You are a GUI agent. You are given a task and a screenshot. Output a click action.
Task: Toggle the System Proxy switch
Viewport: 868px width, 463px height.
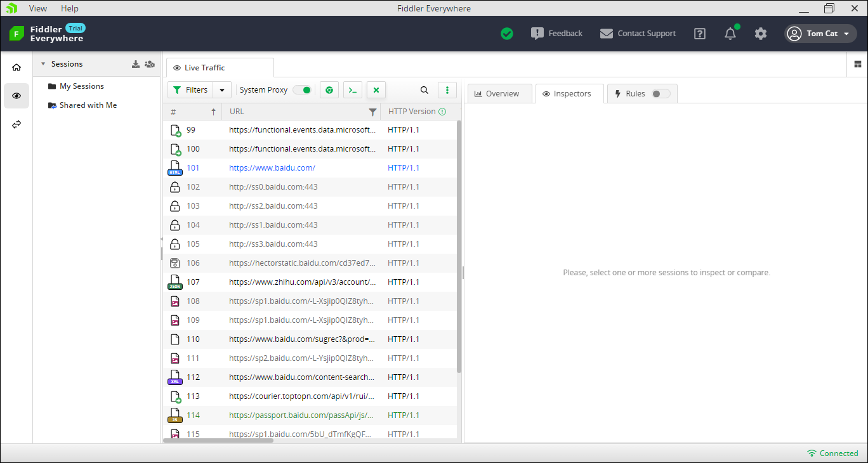[302, 90]
